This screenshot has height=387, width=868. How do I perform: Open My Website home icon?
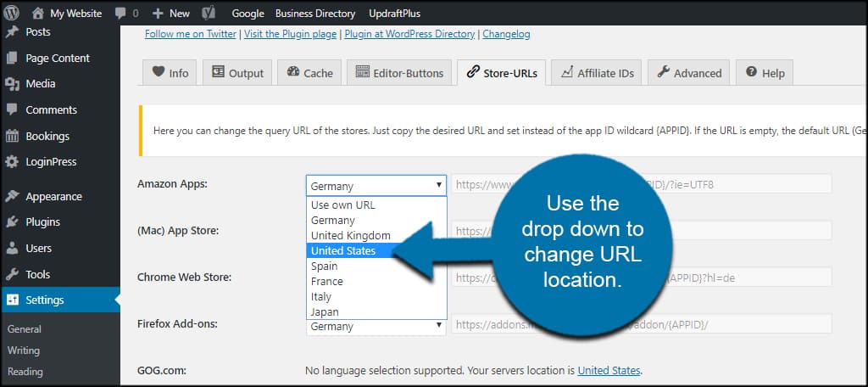37,13
